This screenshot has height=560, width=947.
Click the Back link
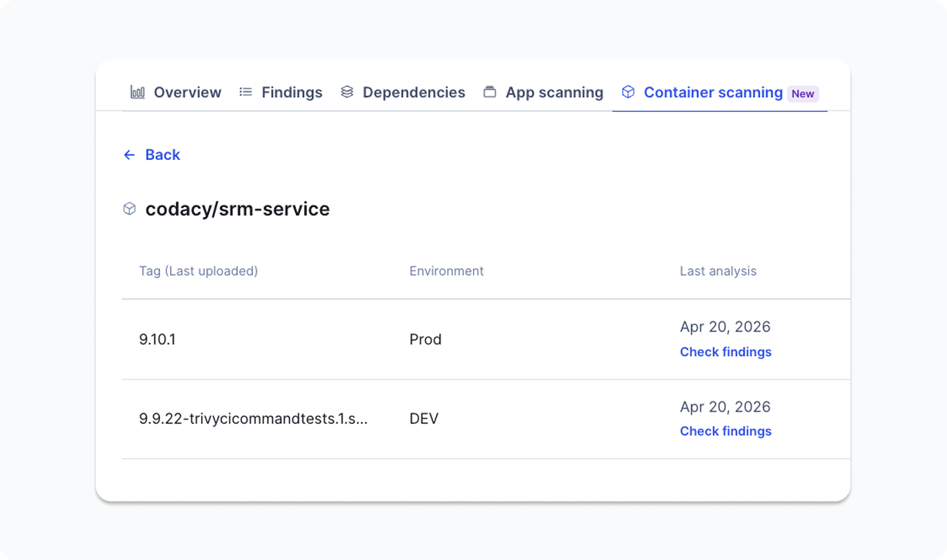click(163, 154)
